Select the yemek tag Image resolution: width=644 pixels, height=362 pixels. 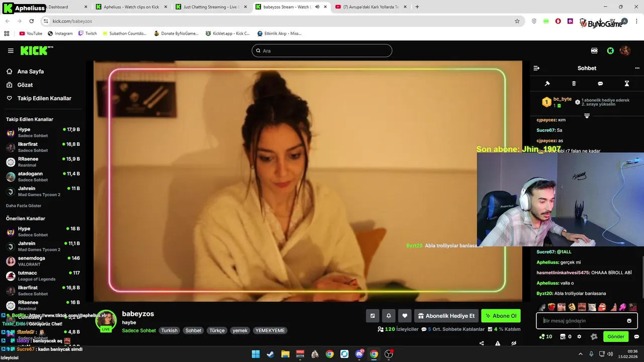[x=240, y=330]
